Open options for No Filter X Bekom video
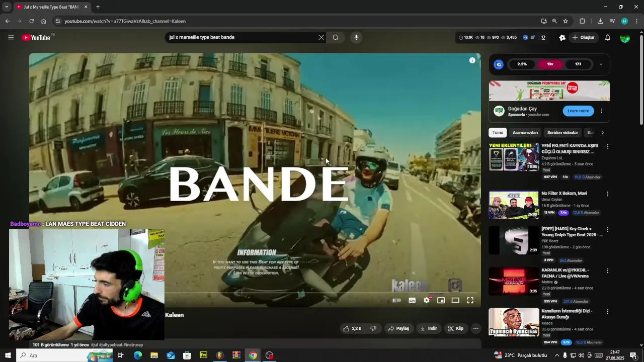This screenshot has height=362, width=644. (607, 194)
